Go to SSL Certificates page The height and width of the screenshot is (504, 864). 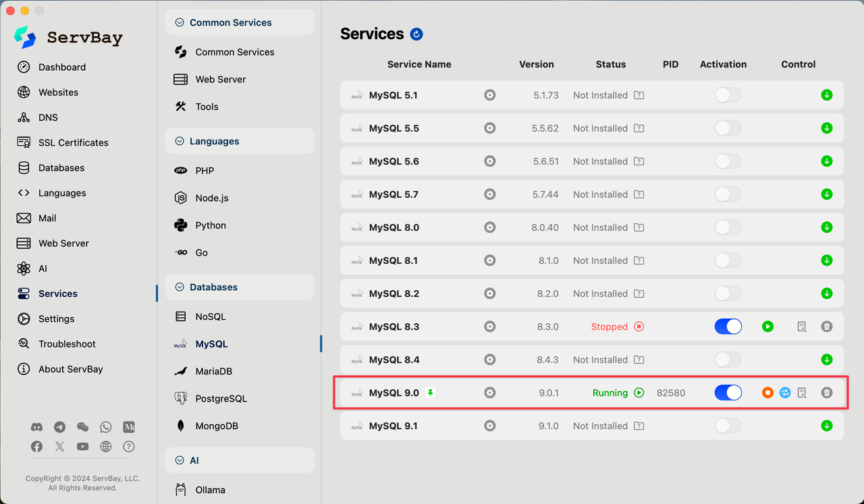[73, 142]
